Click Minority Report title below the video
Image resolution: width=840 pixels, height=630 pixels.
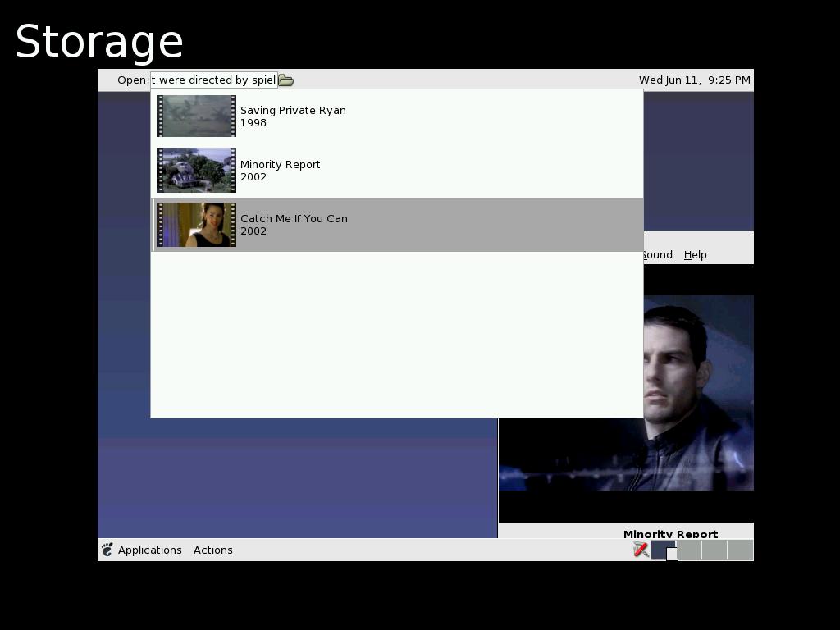tap(670, 533)
